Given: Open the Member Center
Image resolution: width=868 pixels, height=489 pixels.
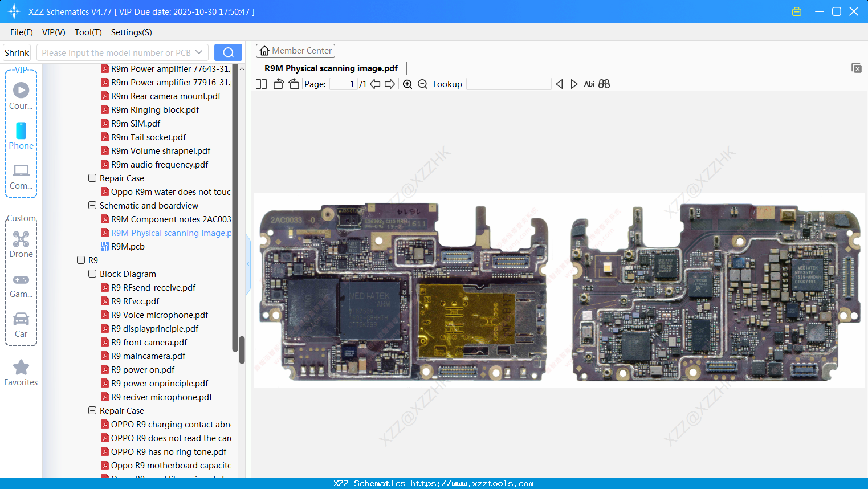Looking at the screenshot, I should click(295, 51).
